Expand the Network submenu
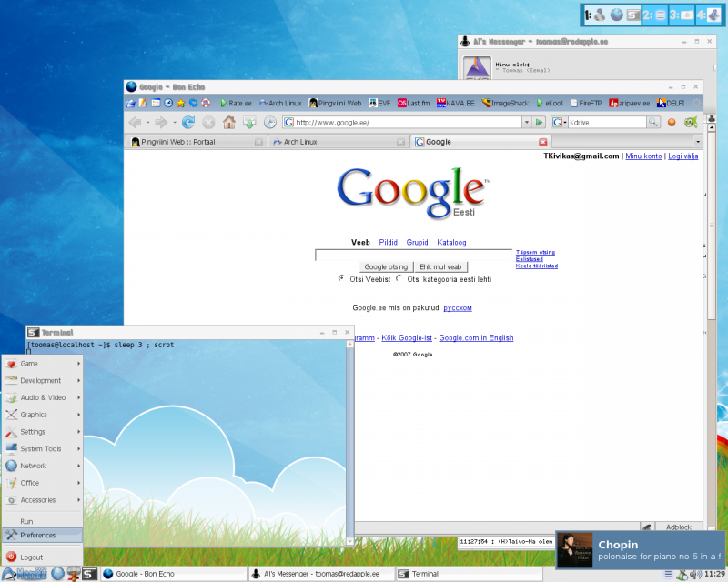Image resolution: width=728 pixels, height=582 pixels. point(43,466)
